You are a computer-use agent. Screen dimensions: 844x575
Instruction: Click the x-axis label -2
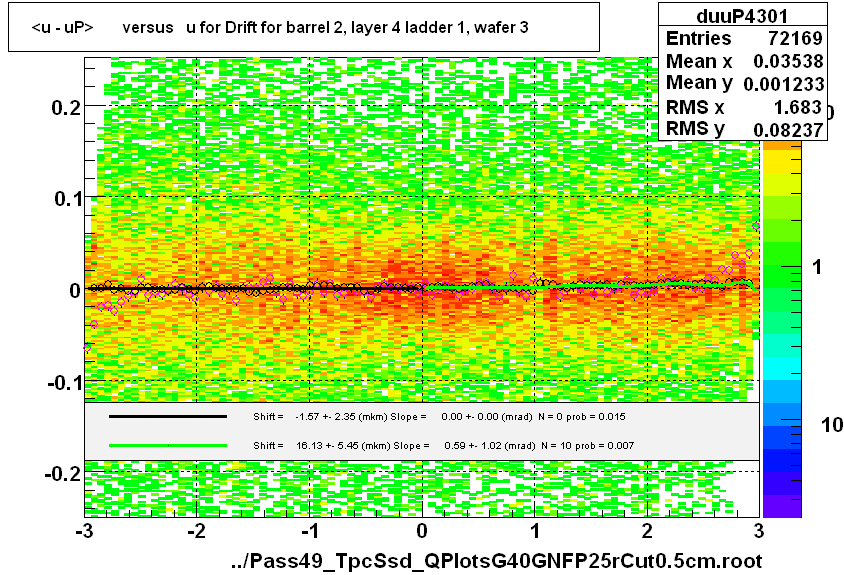[x=196, y=531]
